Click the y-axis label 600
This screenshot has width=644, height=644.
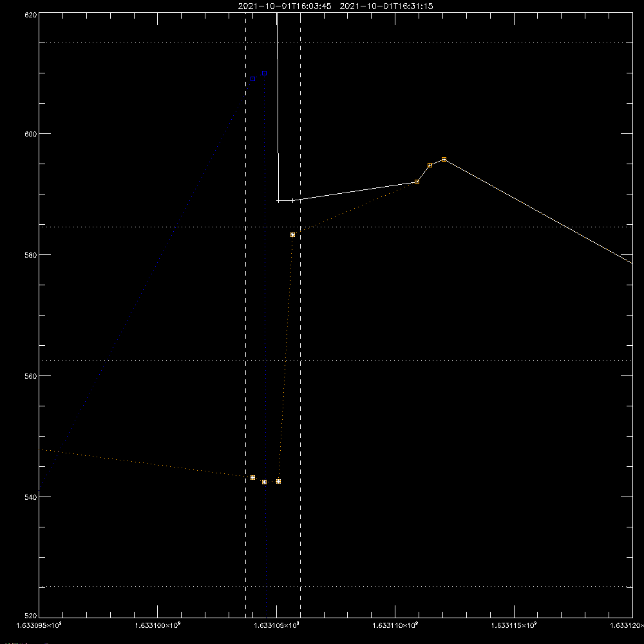click(x=31, y=135)
